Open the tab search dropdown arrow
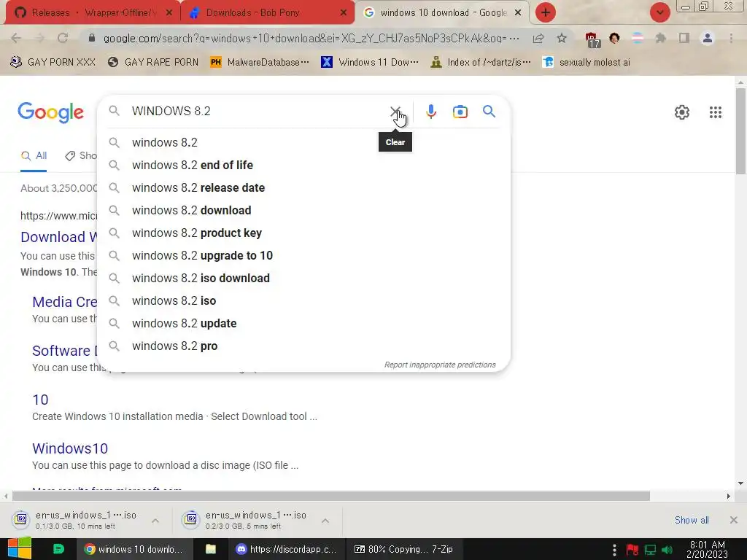 tap(659, 12)
